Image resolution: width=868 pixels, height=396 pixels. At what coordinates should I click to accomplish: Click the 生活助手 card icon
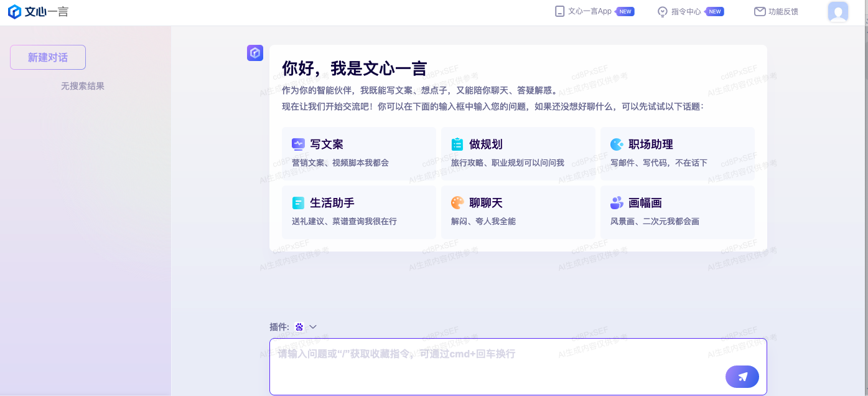pos(298,203)
